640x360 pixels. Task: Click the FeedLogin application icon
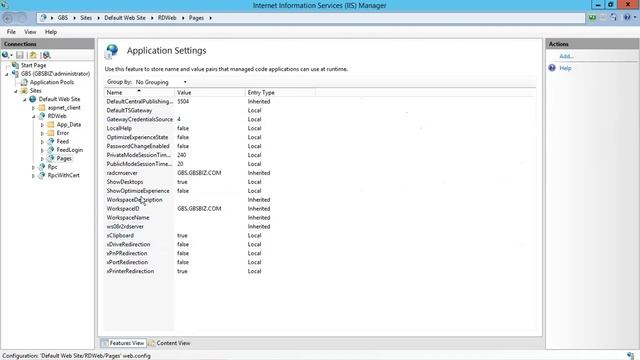pyautogui.click(x=51, y=150)
